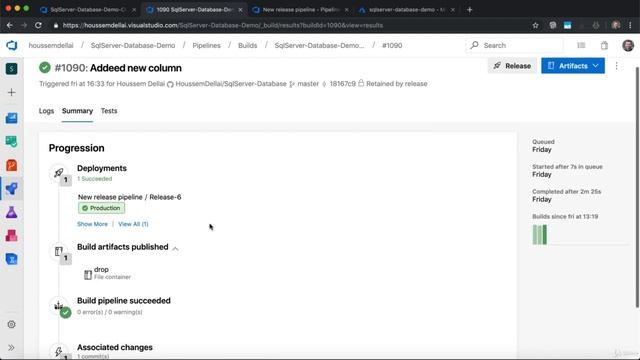The image size is (640, 360).
Task: Open the Test Plans flask icon in sidebar
Action: (11, 212)
